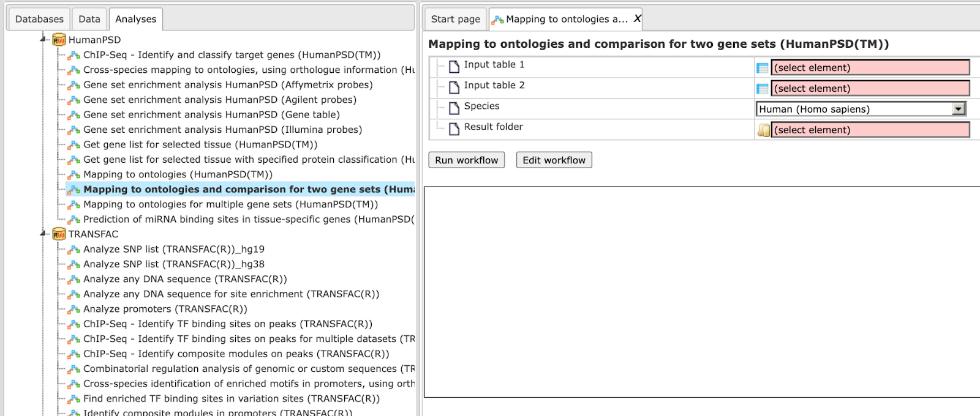Click Input table 2 select element field
The image size is (980, 416).
coord(870,89)
